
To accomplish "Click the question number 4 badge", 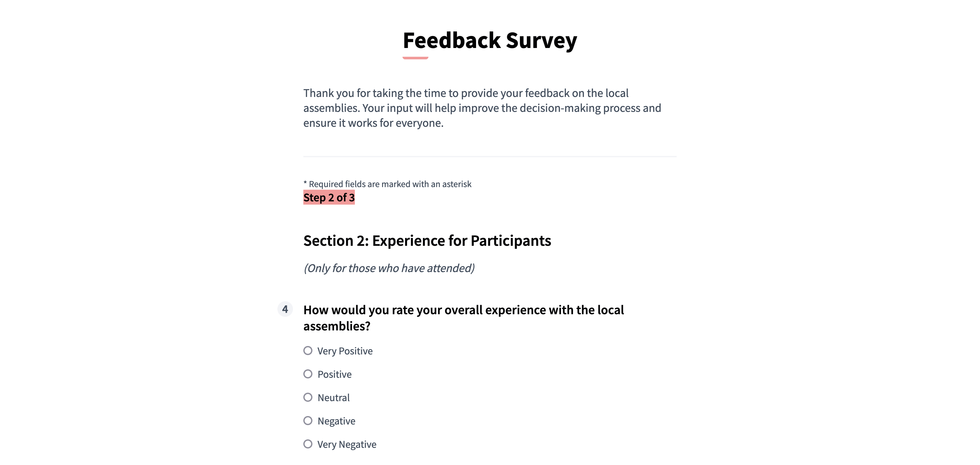I will point(285,309).
